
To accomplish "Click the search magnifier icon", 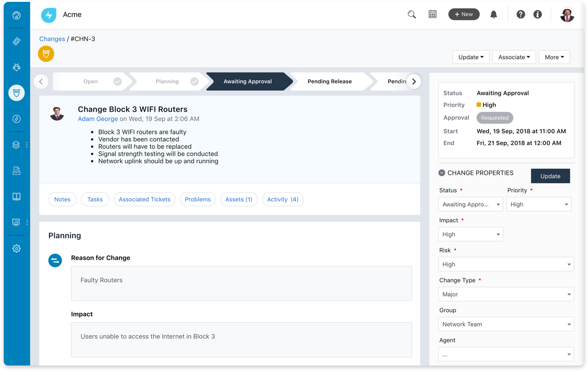I will point(412,14).
